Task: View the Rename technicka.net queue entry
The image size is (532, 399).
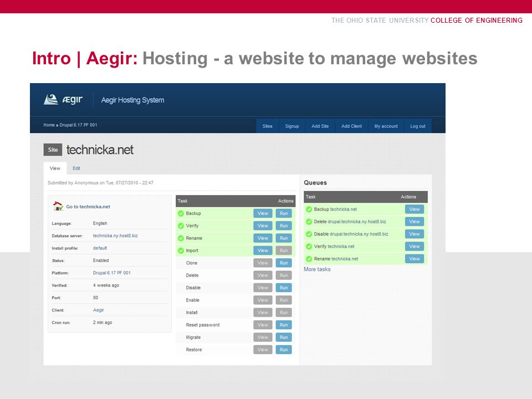Action: coord(415,259)
